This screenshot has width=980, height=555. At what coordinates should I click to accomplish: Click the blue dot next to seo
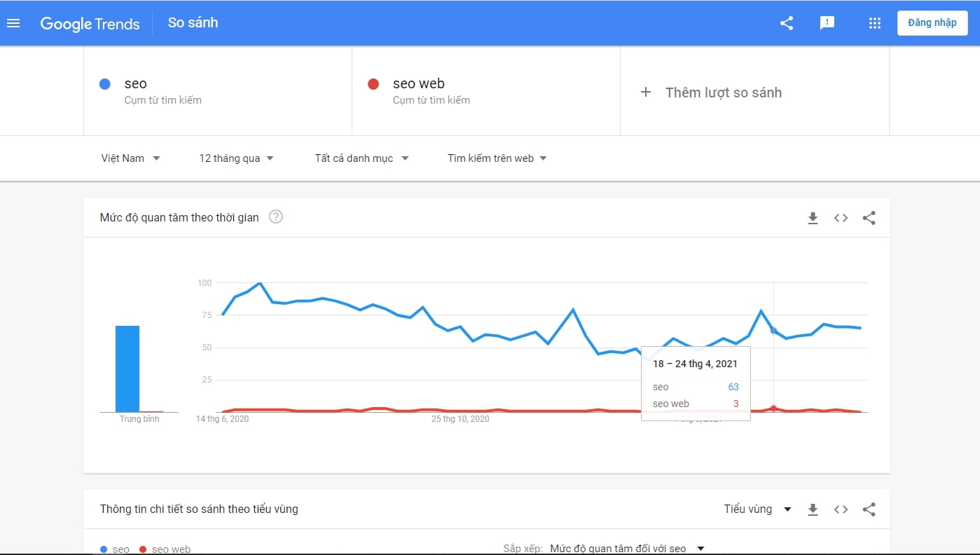pos(105,84)
